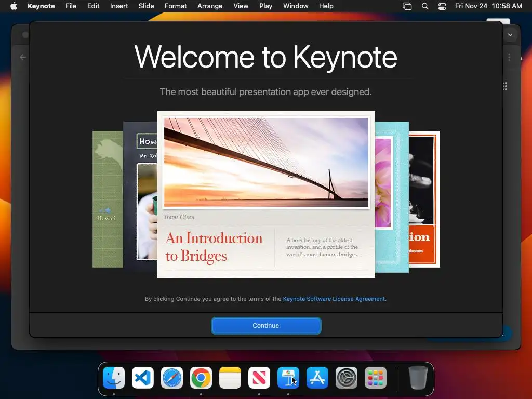This screenshot has height=399, width=532.
Task: Open the Help menu
Action: coord(326,6)
